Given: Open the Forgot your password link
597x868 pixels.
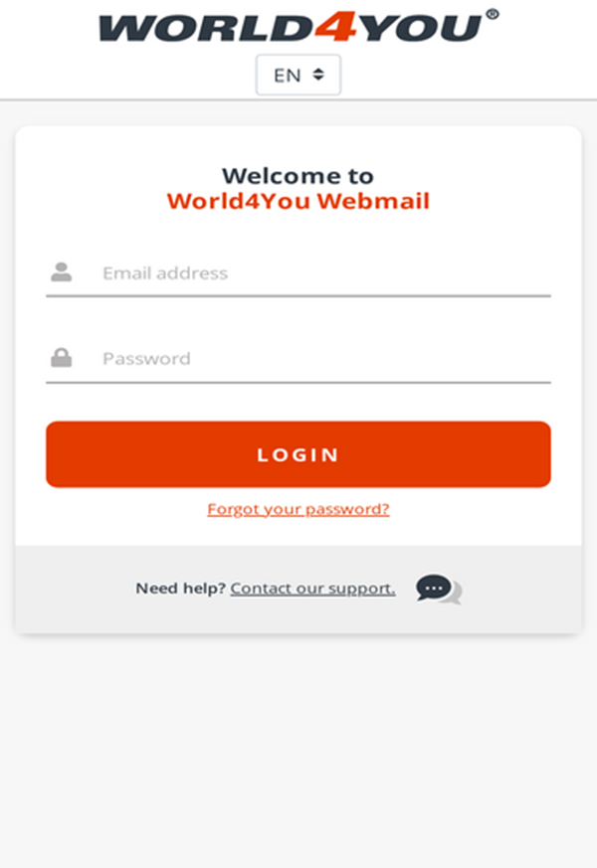Looking at the screenshot, I should [298, 509].
